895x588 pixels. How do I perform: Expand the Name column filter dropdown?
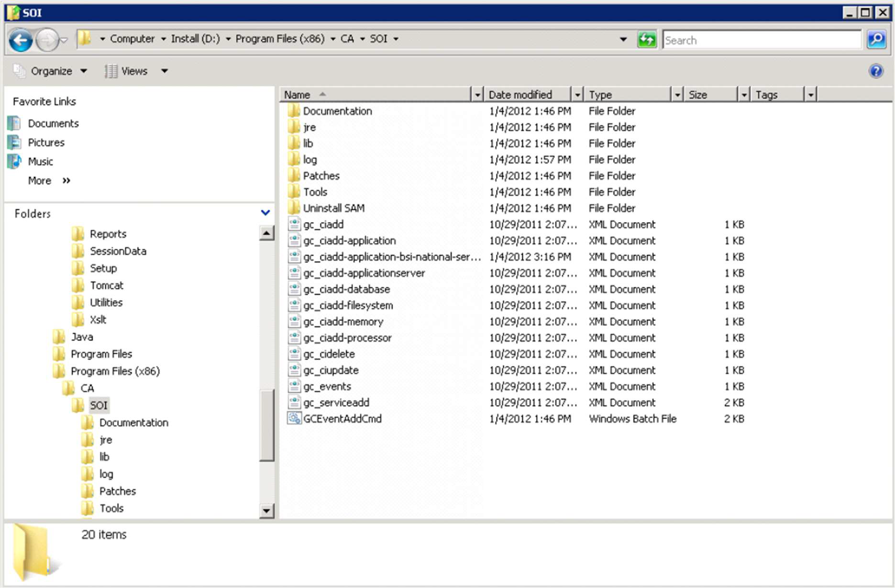tap(477, 95)
